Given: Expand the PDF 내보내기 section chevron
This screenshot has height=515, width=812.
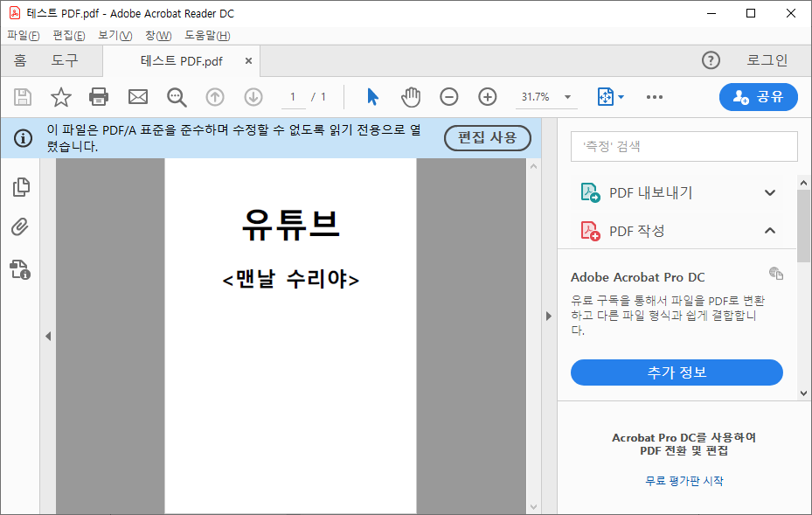Looking at the screenshot, I should point(770,192).
